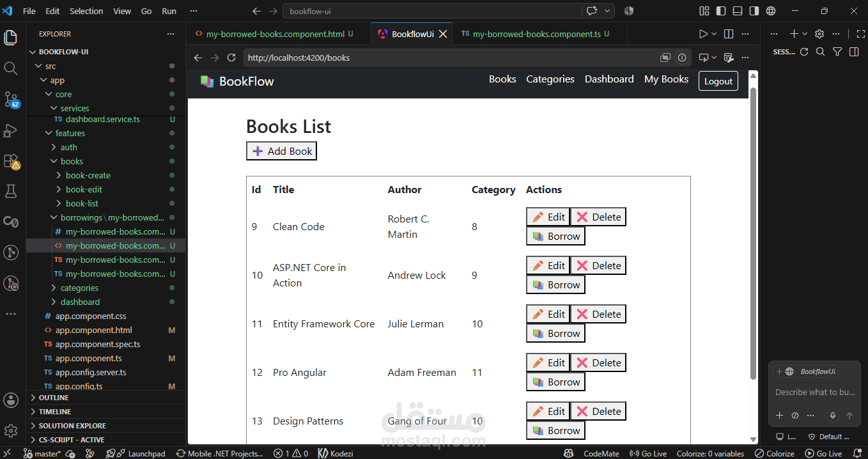Image resolution: width=868 pixels, height=459 pixels.
Task: Delete the ASP.NET Core in Action book
Action: (598, 265)
